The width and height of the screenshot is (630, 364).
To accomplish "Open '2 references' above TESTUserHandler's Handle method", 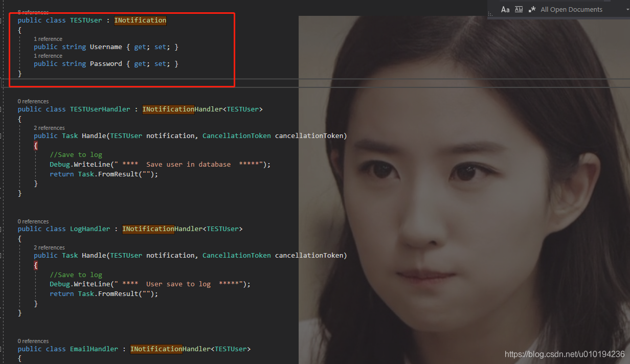I will pos(50,128).
